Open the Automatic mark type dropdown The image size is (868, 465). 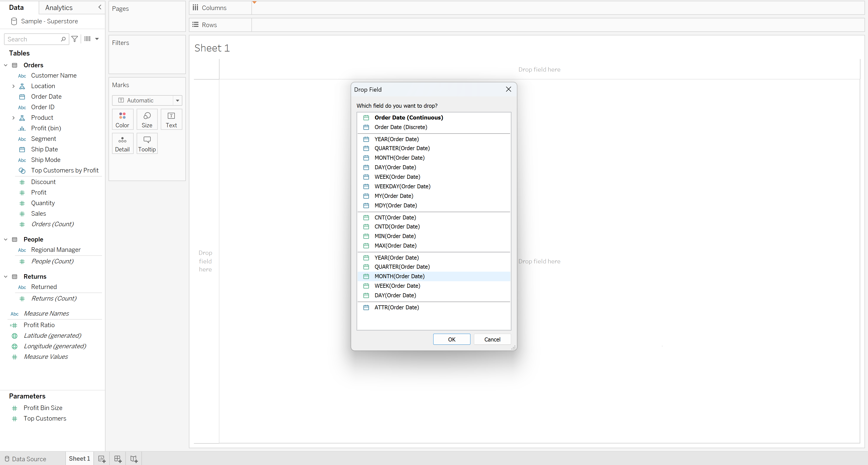pyautogui.click(x=177, y=100)
